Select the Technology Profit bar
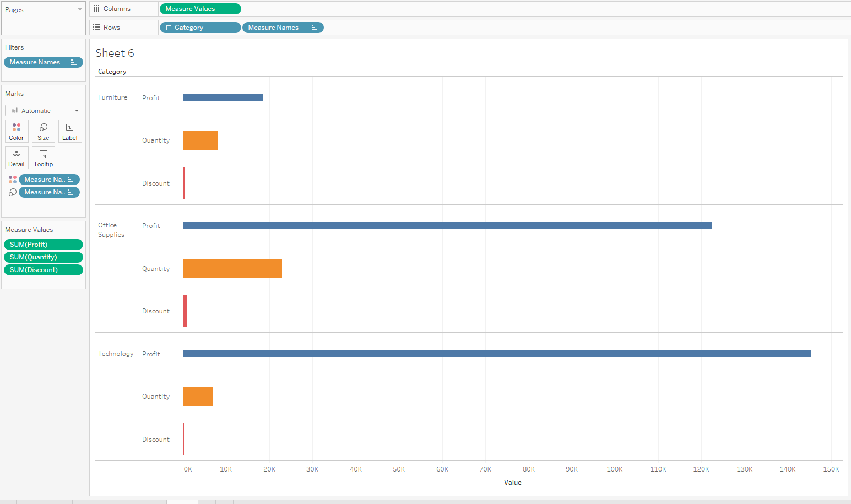 pos(497,354)
